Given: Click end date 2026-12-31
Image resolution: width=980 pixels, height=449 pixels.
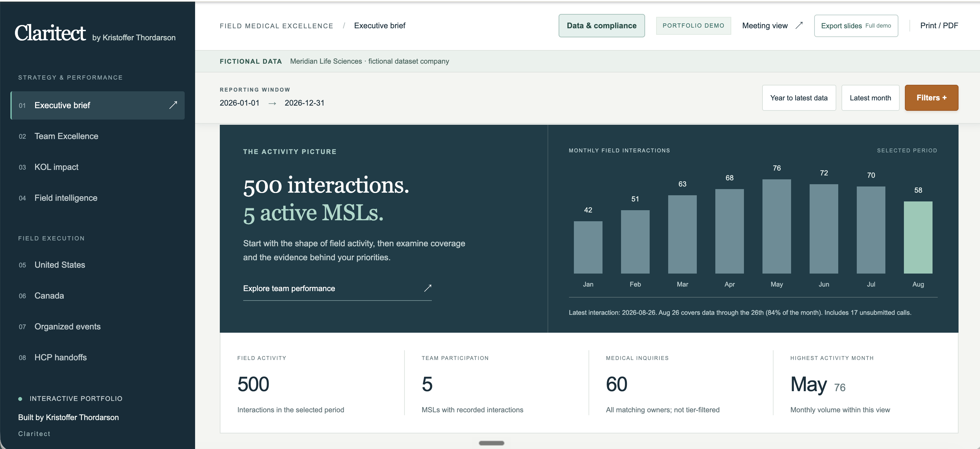Looking at the screenshot, I should point(304,103).
